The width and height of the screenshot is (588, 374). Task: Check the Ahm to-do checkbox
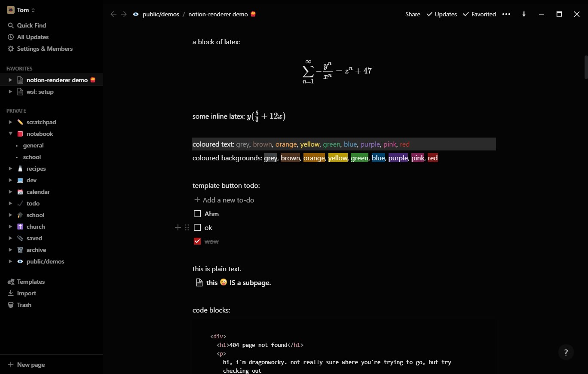[197, 214]
